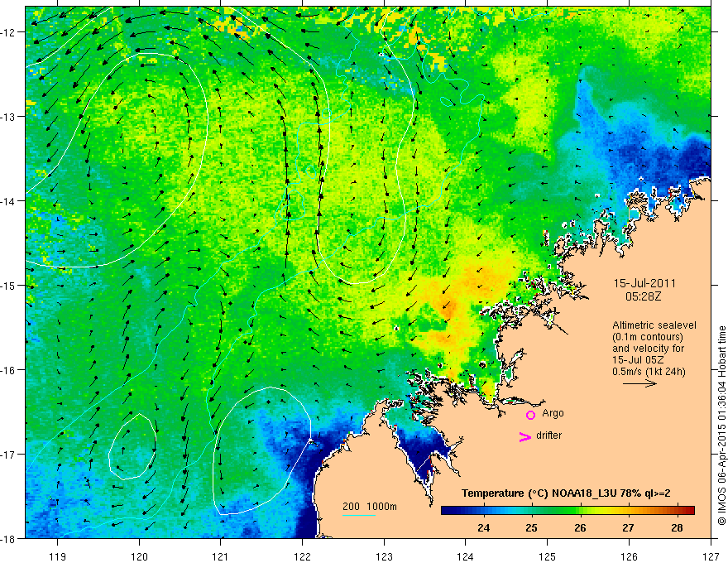Click the '200 1000m' depth label
The image size is (728, 563).
[370, 507]
